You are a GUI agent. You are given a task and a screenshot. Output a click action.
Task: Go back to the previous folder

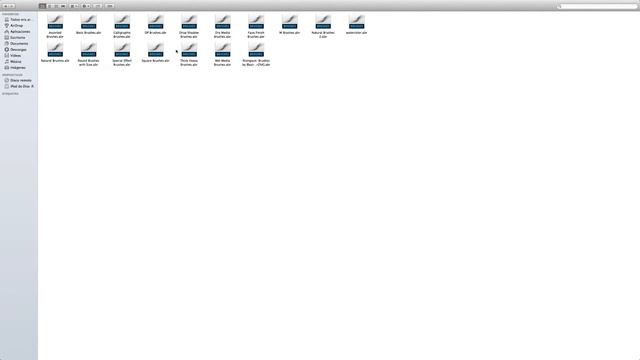pyautogui.click(x=5, y=6)
